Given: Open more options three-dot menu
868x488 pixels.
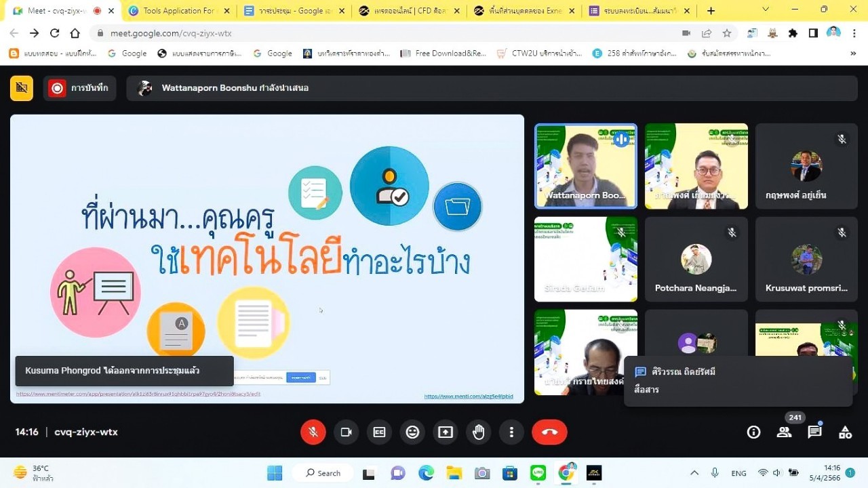Looking at the screenshot, I should pos(511,432).
